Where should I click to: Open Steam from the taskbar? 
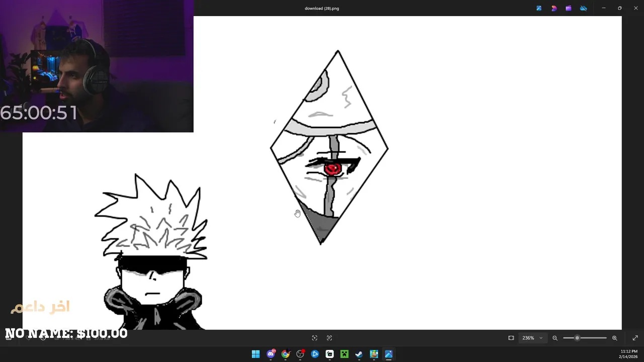pyautogui.click(x=359, y=354)
